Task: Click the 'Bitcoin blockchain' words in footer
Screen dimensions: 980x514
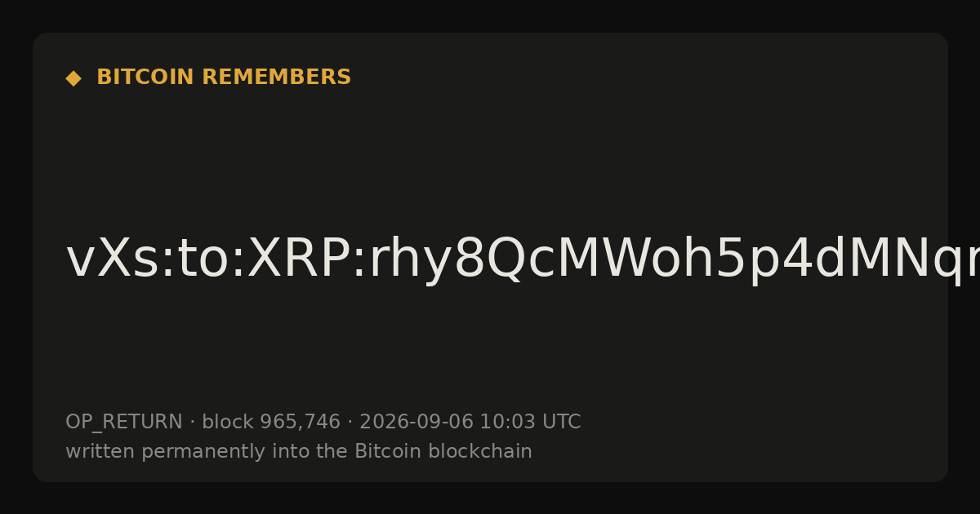Action: 443,452
